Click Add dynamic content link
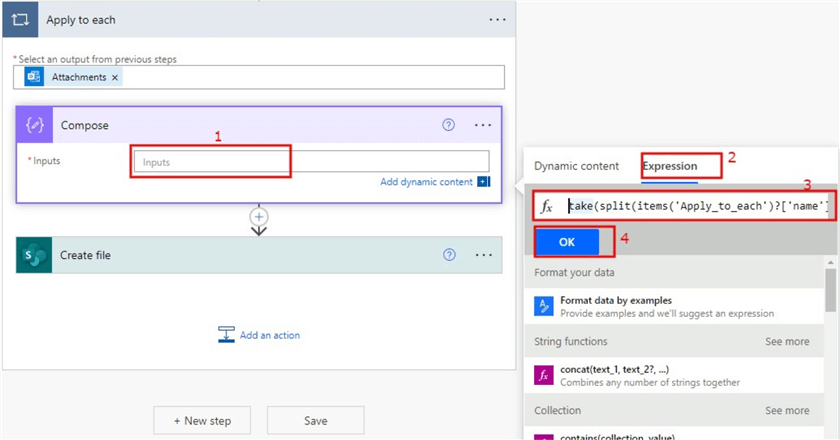Image resolution: width=840 pixels, height=440 pixels. [426, 182]
